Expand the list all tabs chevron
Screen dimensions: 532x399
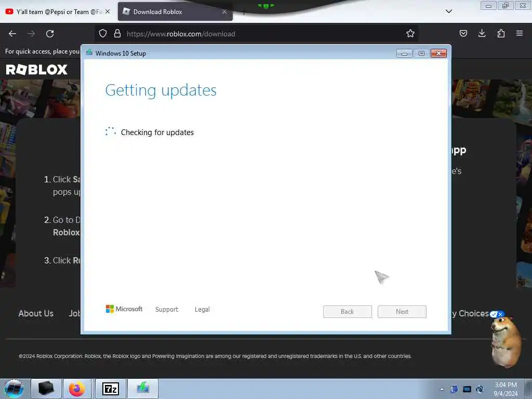tap(448, 11)
